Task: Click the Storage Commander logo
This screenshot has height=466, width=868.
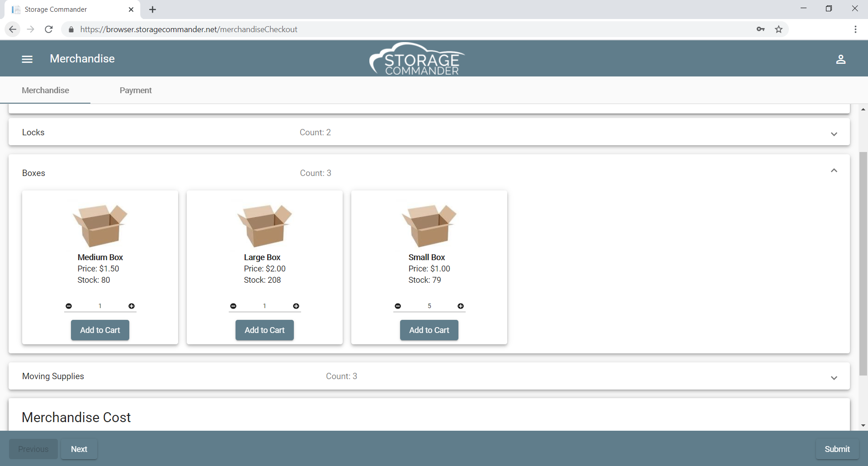Action: coord(416,58)
